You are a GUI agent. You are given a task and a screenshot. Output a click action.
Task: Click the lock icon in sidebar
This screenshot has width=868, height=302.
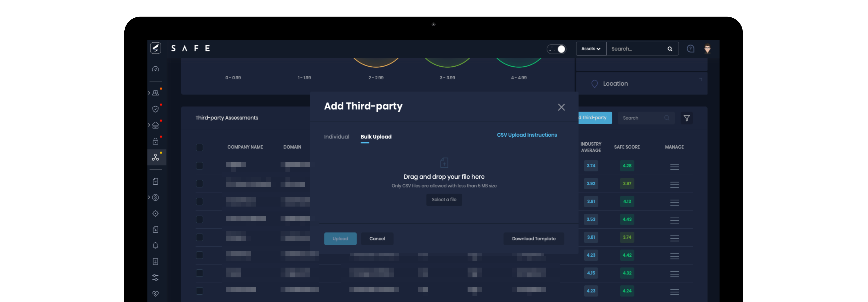(x=155, y=141)
